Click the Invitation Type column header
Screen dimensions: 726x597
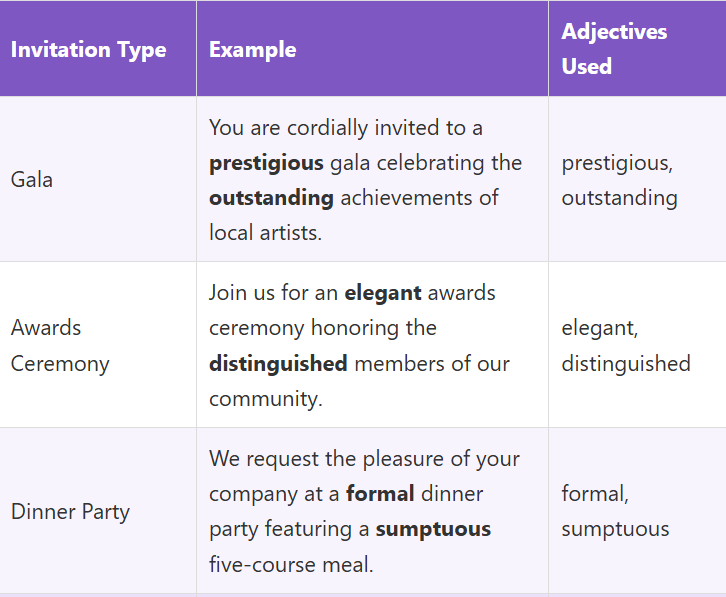[88, 49]
